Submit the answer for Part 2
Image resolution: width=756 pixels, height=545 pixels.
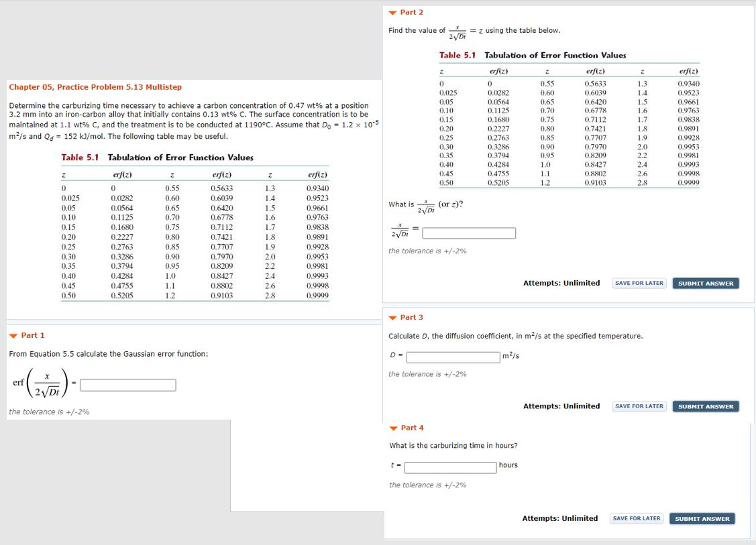[705, 283]
